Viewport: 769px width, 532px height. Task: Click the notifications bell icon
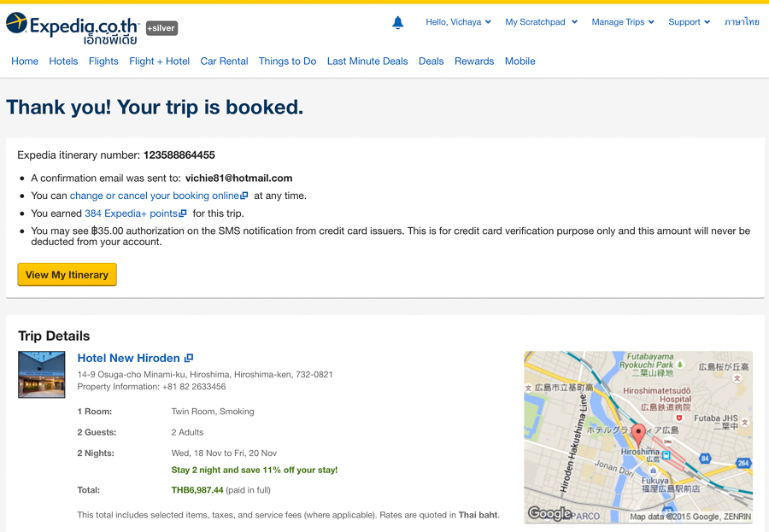[397, 23]
